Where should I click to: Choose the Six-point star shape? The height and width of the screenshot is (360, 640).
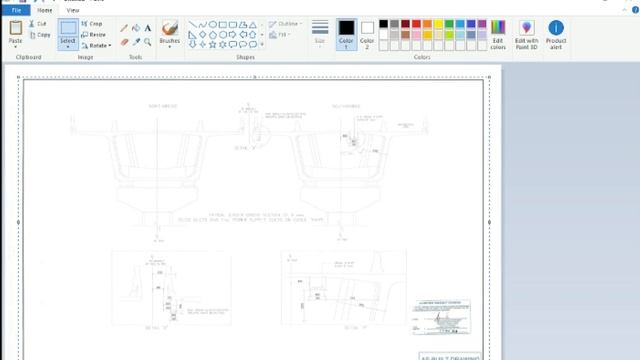click(222, 44)
